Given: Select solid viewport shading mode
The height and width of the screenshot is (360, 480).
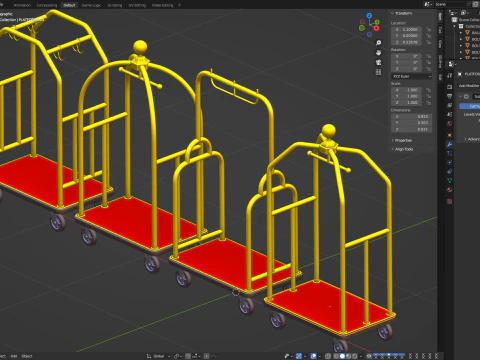Looking at the screenshot, I should click(x=342, y=356).
